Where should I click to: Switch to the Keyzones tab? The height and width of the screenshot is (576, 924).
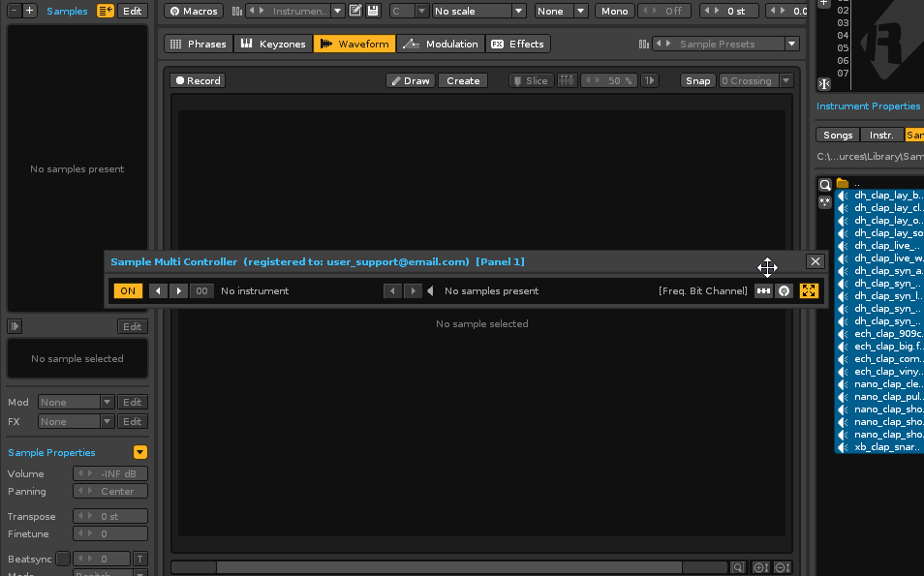coord(273,44)
